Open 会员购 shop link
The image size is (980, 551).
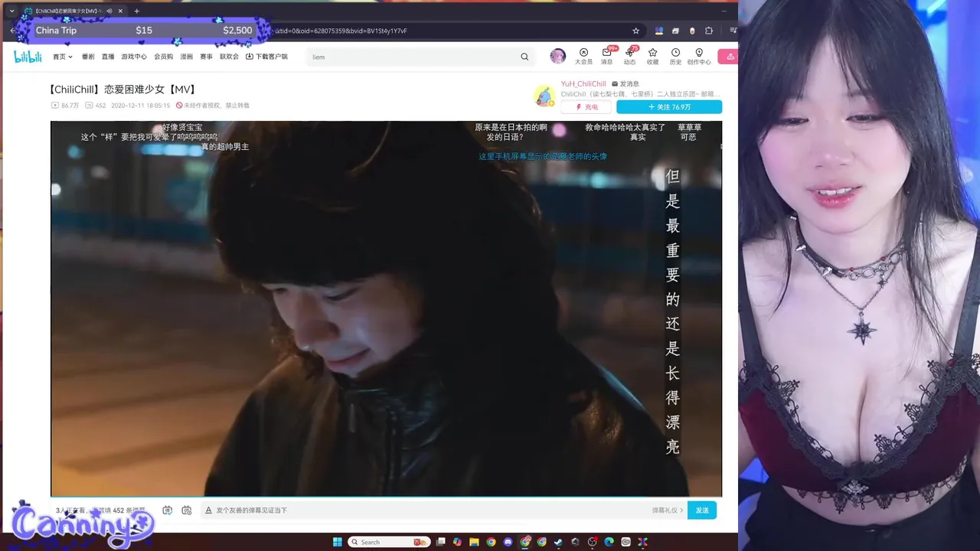[164, 57]
